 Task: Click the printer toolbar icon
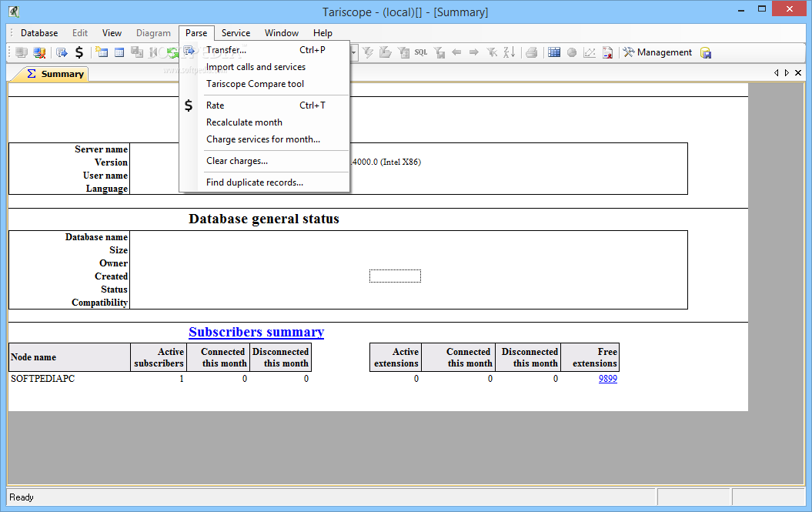(531, 52)
